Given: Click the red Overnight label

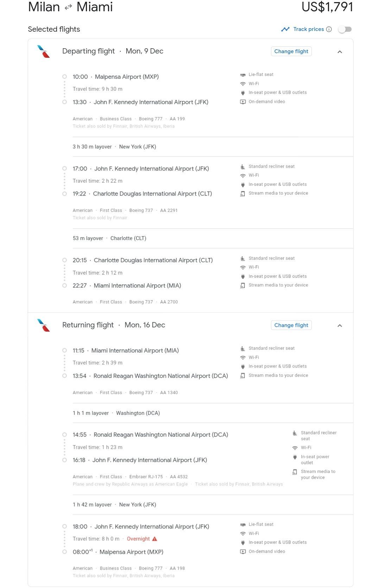Looking at the screenshot, I should (138, 539).
